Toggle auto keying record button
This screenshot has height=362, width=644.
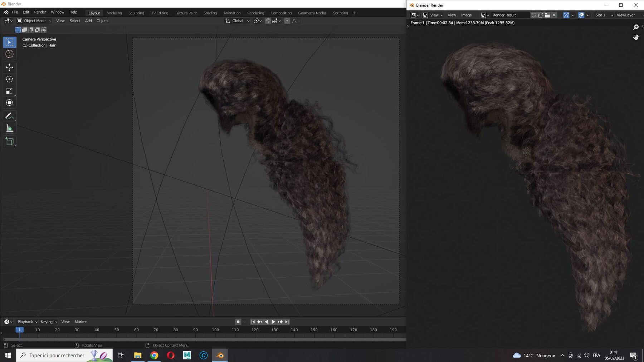pos(238,322)
